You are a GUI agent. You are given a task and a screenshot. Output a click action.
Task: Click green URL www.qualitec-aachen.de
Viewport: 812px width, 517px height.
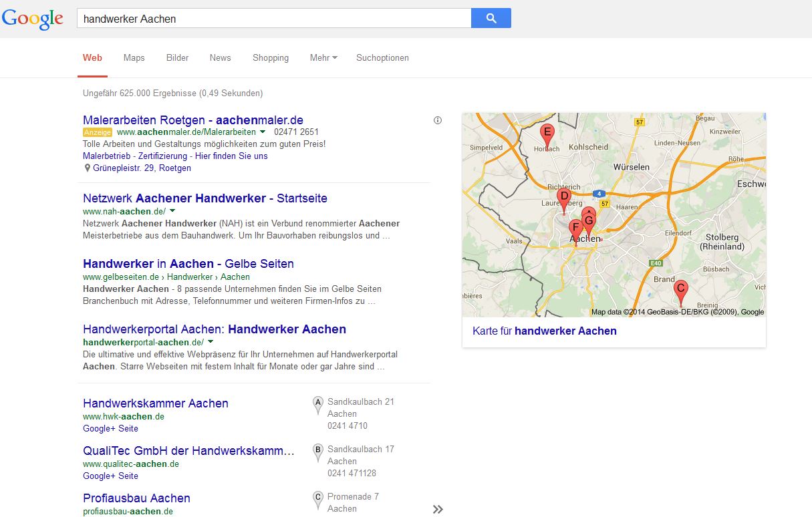click(131, 464)
